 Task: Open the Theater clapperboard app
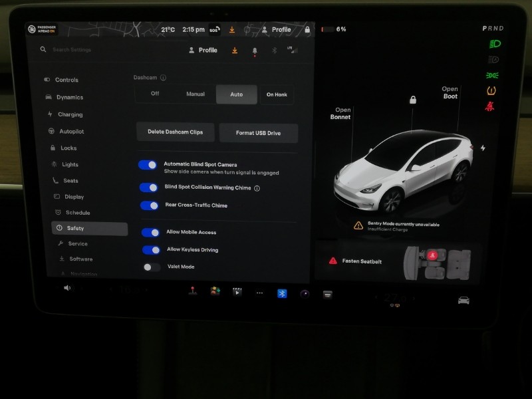[x=237, y=292]
